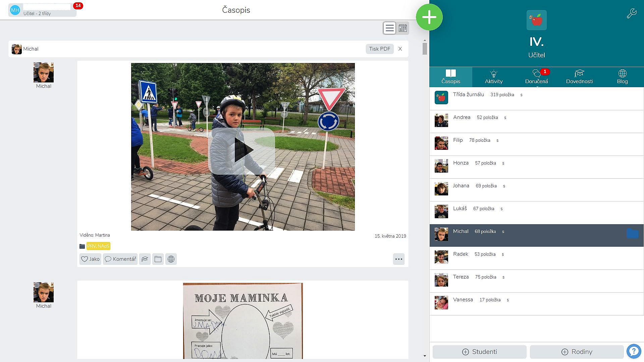
Task: Open Michal's blue folder icon
Action: (632, 234)
